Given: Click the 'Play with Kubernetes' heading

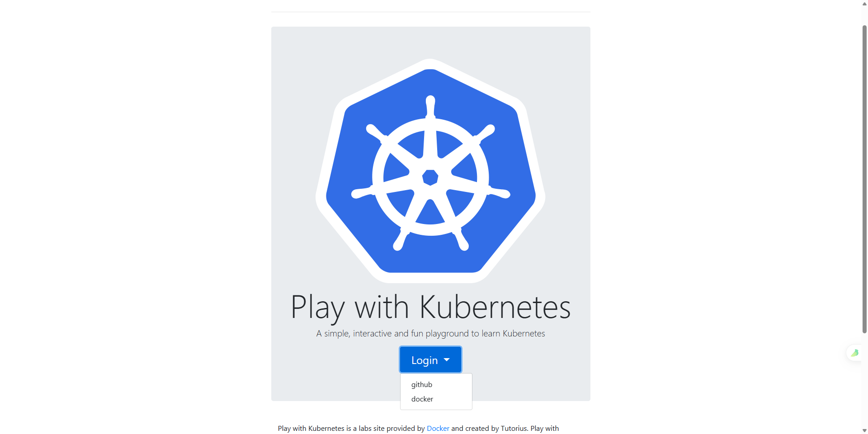Looking at the screenshot, I should [430, 307].
